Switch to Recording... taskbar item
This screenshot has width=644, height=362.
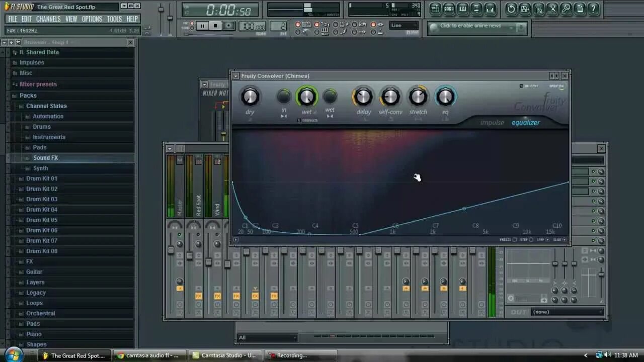click(x=300, y=355)
